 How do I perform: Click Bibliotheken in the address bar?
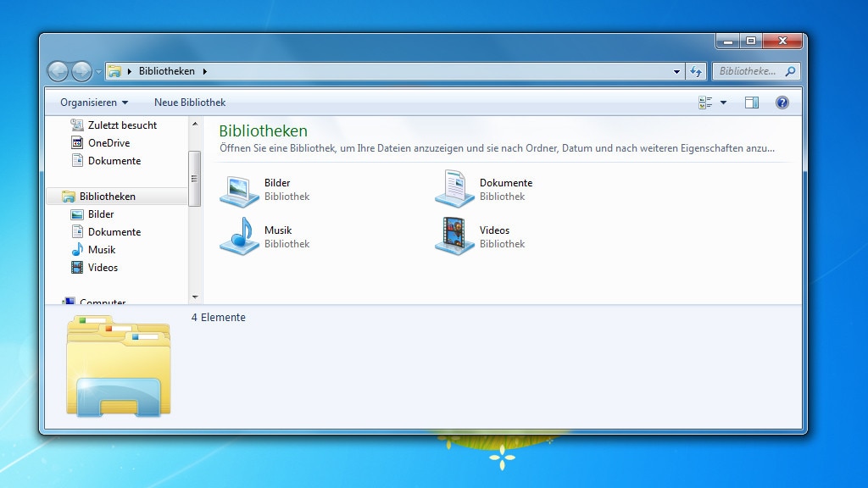(x=167, y=71)
